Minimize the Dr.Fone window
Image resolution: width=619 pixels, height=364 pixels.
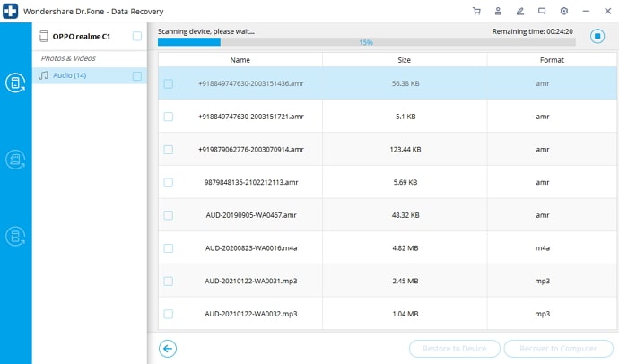(x=586, y=11)
